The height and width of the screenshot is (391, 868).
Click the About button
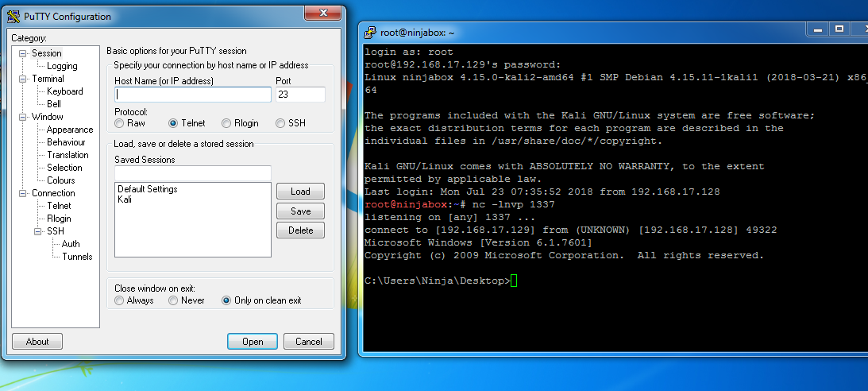[37, 342]
